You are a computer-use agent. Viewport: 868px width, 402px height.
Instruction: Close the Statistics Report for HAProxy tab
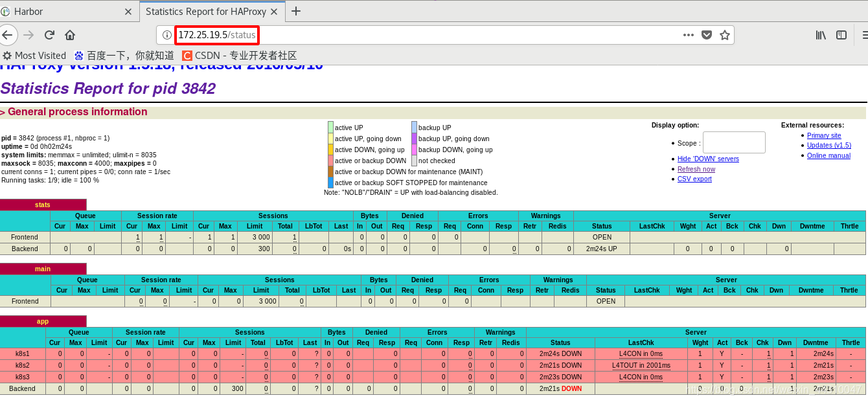pyautogui.click(x=274, y=12)
